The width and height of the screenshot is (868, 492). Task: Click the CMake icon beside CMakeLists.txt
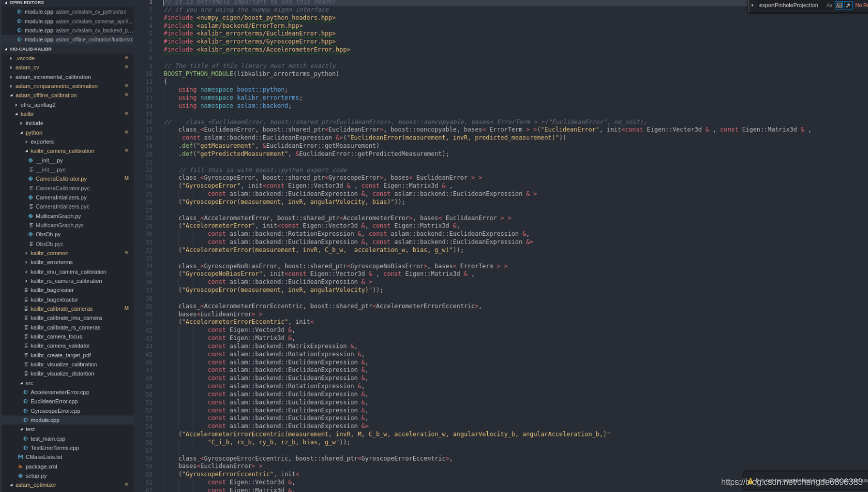[20, 457]
